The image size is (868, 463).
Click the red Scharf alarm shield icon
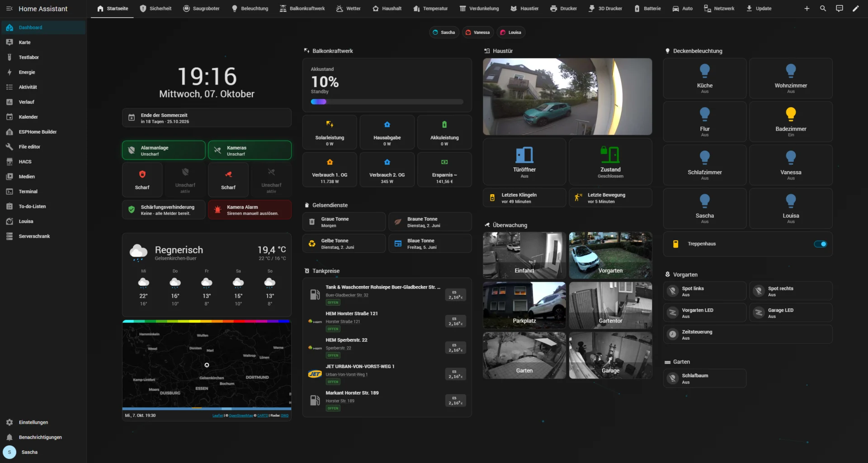click(x=142, y=174)
